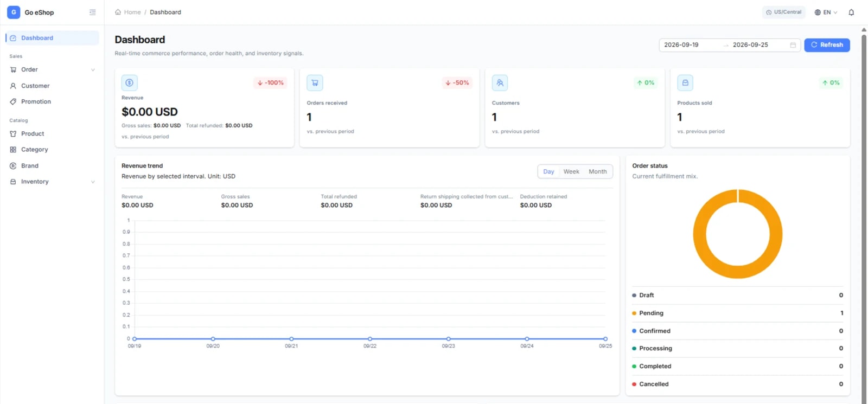Switch revenue trend to Month
The height and width of the screenshot is (404, 868).
pyautogui.click(x=598, y=172)
